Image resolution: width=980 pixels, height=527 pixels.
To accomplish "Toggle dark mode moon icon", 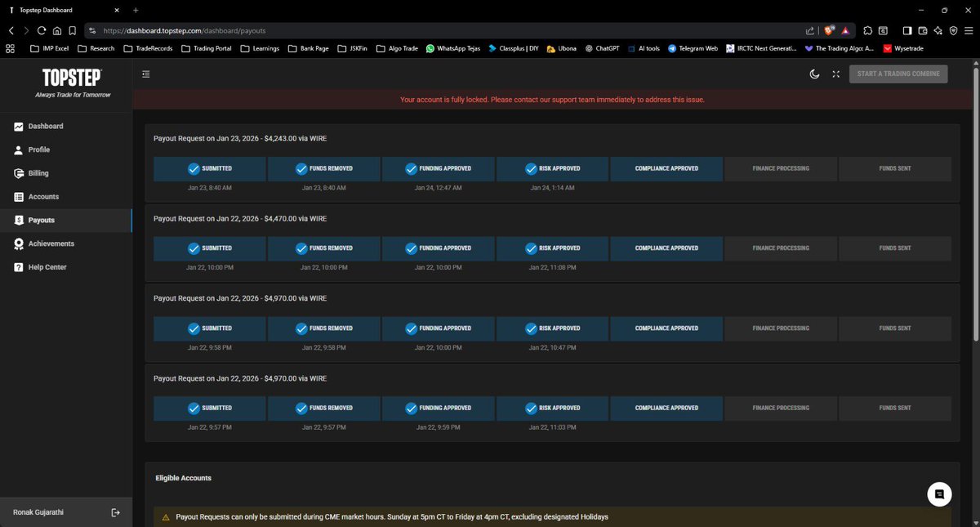I will [x=814, y=74].
